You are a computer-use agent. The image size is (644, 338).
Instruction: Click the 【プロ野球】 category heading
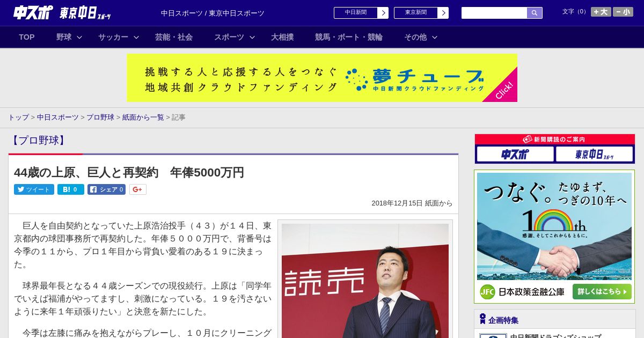click(38, 141)
